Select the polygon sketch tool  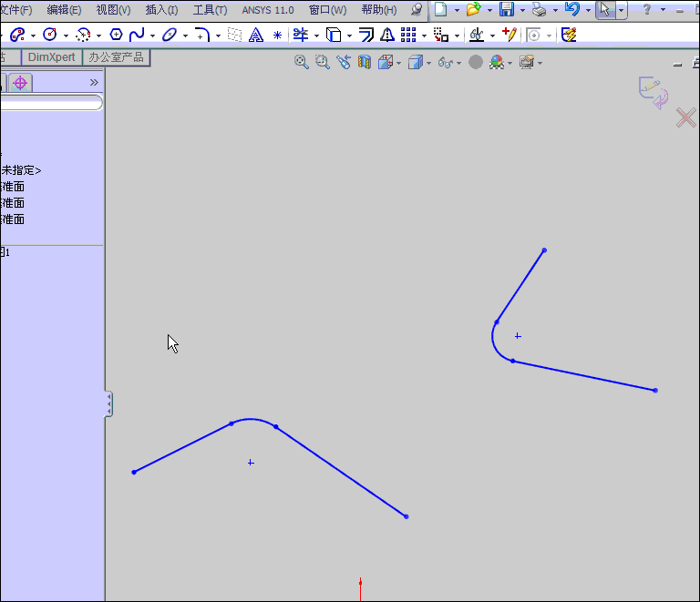point(116,35)
